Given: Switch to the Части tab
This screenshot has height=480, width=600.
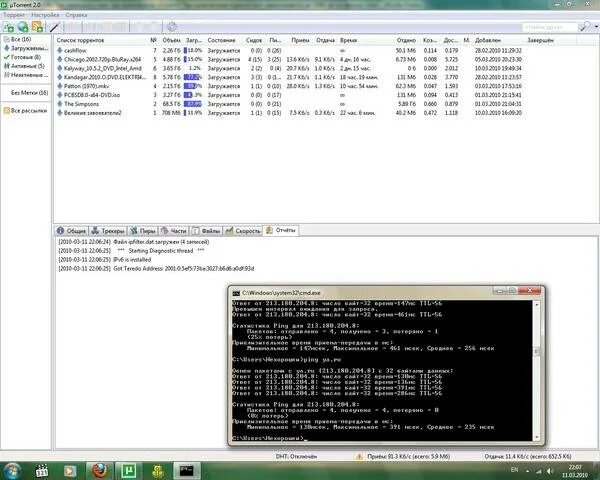Looking at the screenshot, I should (x=174, y=231).
